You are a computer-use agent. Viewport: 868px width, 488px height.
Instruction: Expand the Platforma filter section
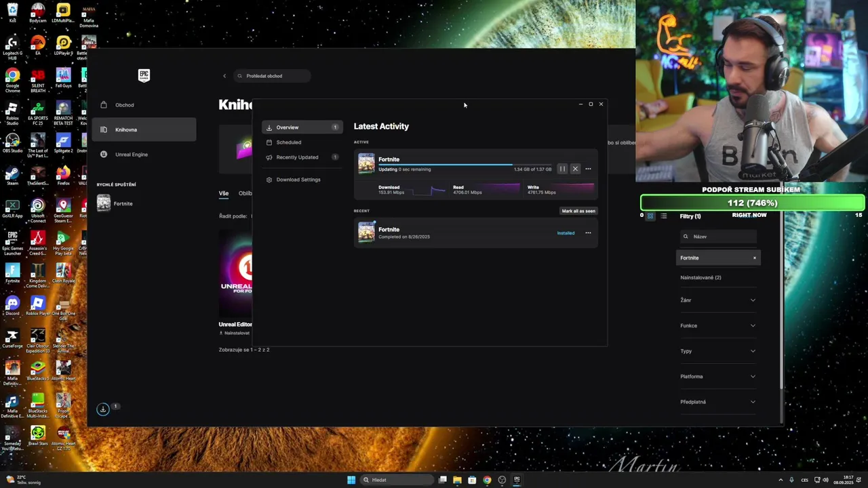[718, 377]
